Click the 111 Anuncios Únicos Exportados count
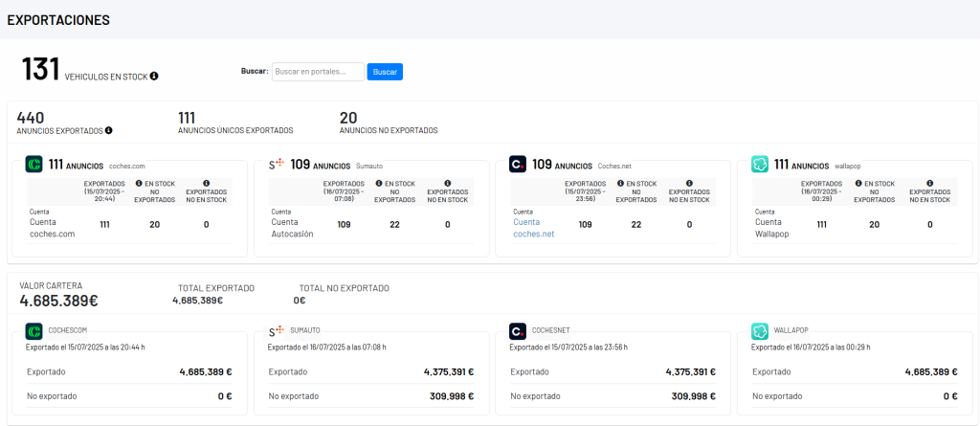The width and height of the screenshot is (980, 426). [187, 118]
